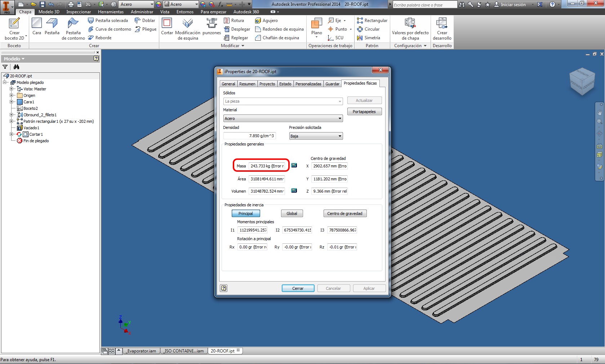Click Chaflán de esquina tool

click(x=277, y=38)
